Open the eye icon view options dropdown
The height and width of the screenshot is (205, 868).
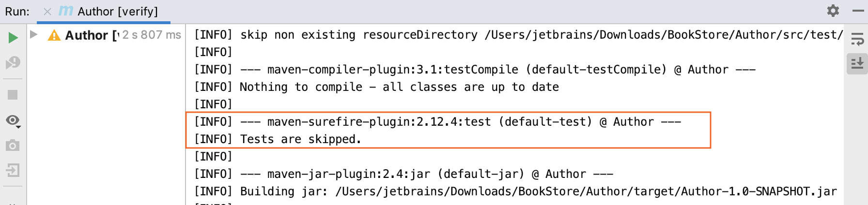coord(13,121)
